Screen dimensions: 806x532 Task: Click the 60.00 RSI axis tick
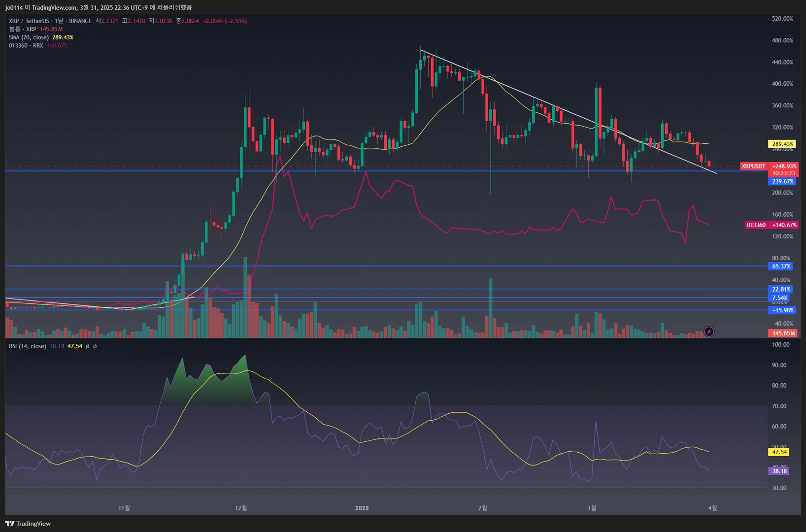779,427
